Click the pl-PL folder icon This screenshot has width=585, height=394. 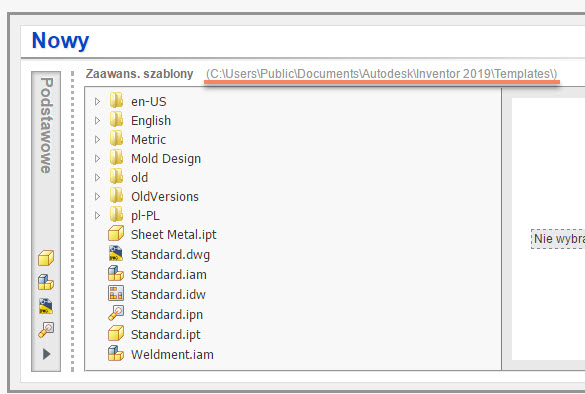tap(116, 214)
